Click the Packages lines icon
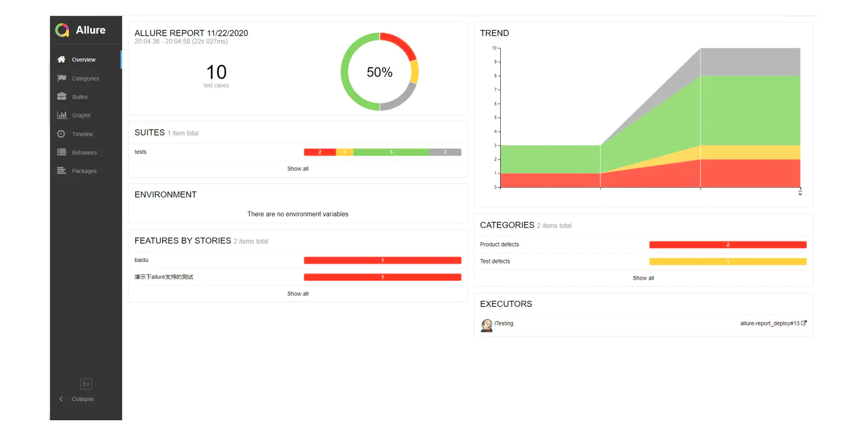 pyautogui.click(x=61, y=171)
